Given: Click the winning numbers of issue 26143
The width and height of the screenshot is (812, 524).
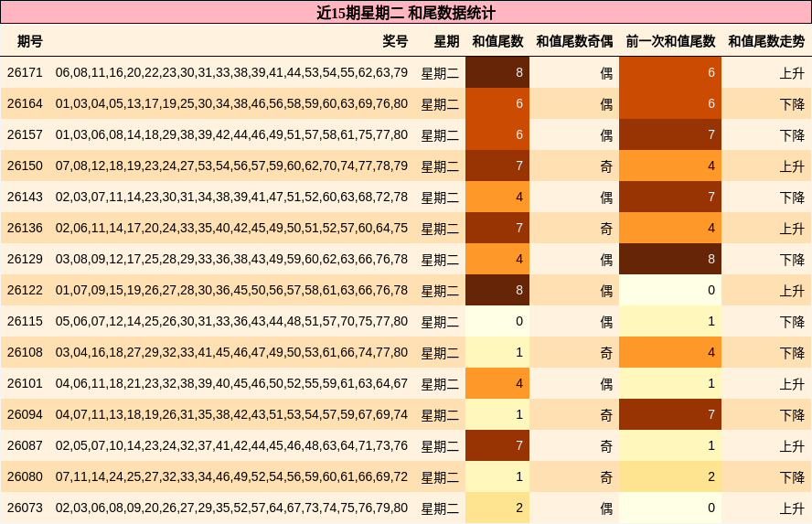Looking at the screenshot, I should (x=231, y=197).
